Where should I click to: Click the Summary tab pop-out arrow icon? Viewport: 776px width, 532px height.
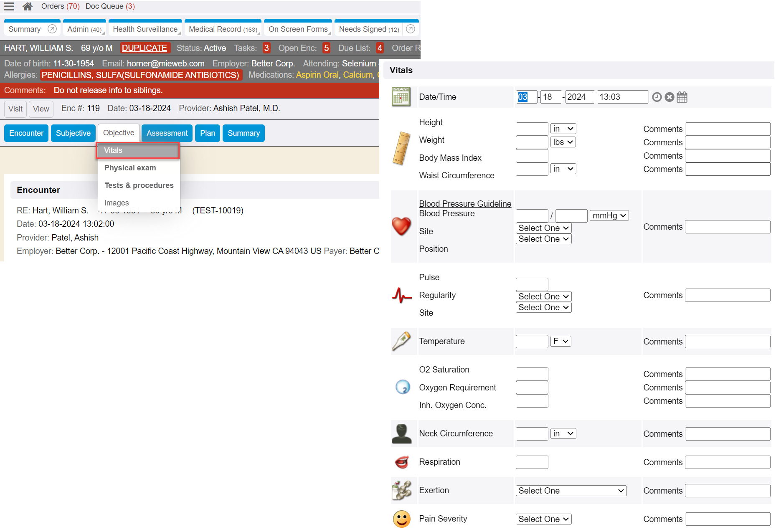52,29
